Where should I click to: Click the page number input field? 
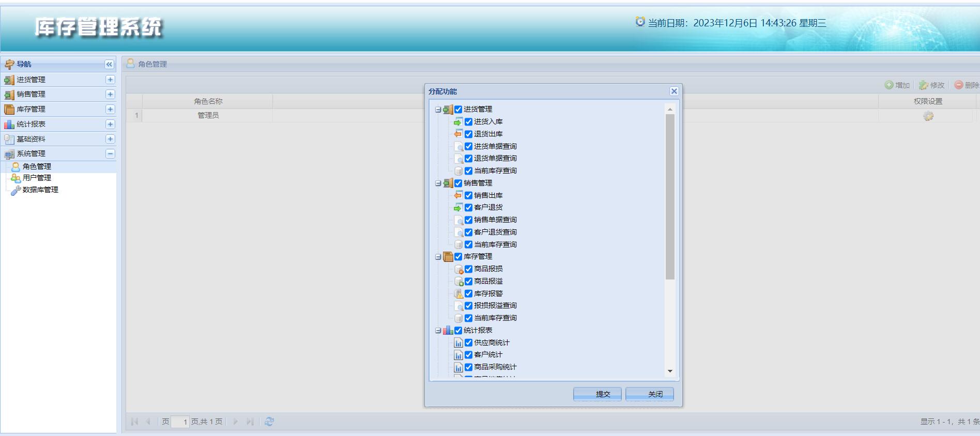coord(180,422)
